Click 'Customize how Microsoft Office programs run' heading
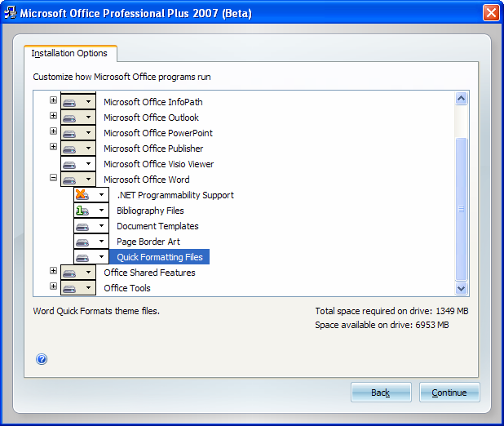 (x=122, y=77)
